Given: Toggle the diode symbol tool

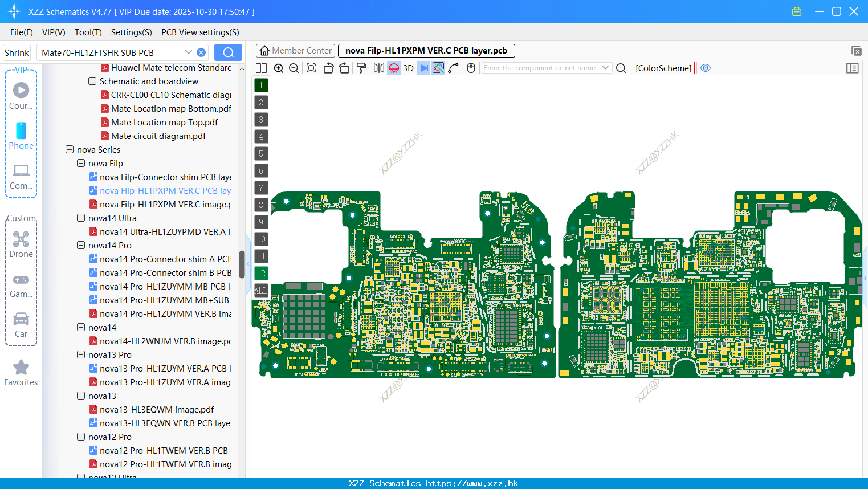Looking at the screenshot, I should click(423, 68).
